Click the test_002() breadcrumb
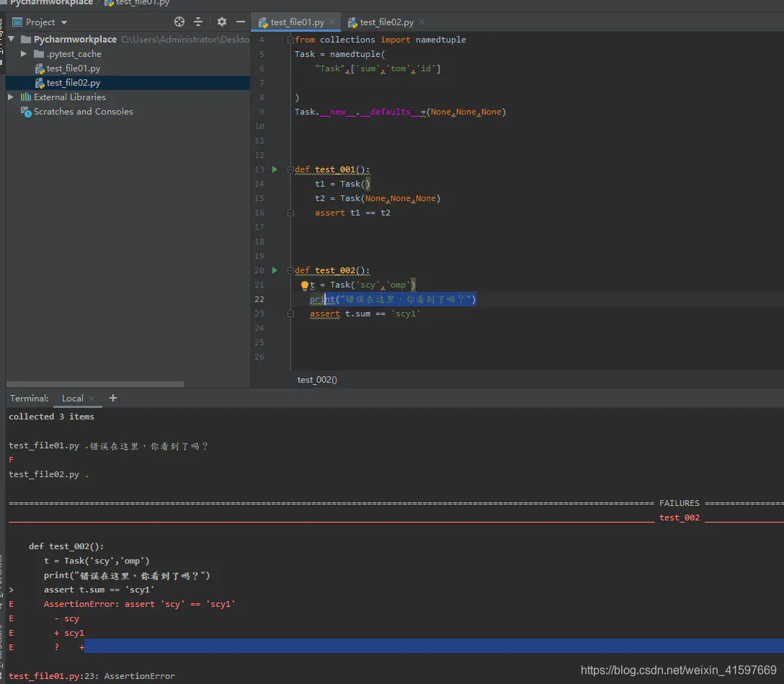This screenshot has height=684, width=784. coord(317,380)
